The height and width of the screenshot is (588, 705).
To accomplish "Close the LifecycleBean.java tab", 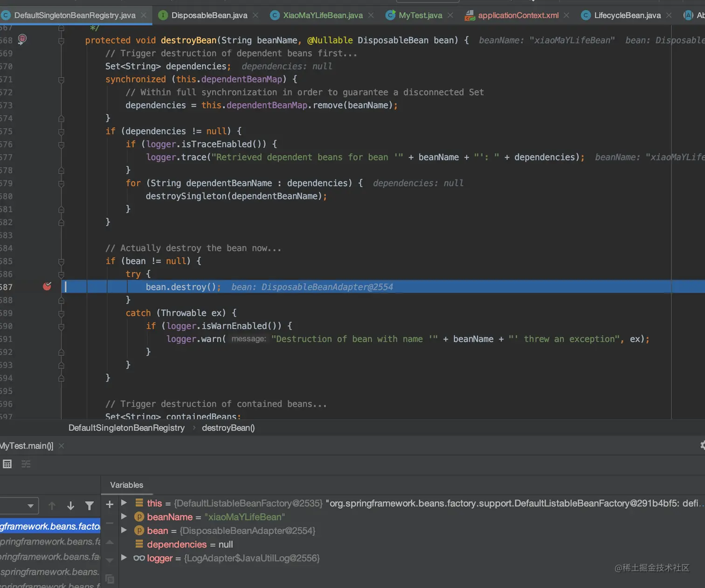I will coord(669,15).
